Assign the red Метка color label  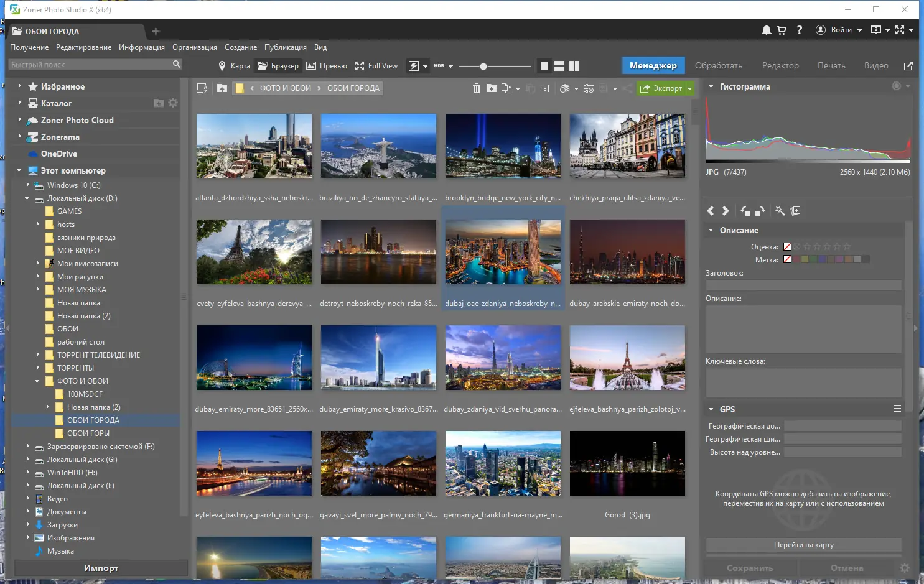796,259
